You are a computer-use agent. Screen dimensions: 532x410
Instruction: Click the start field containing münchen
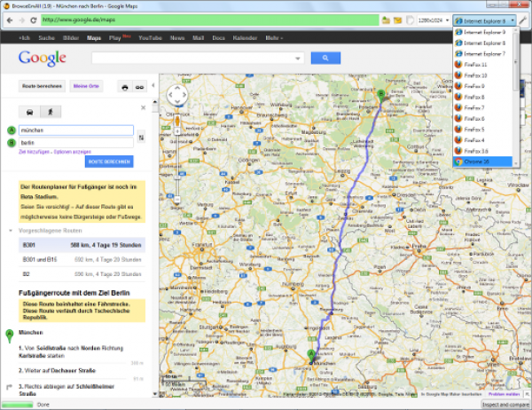tap(76, 130)
